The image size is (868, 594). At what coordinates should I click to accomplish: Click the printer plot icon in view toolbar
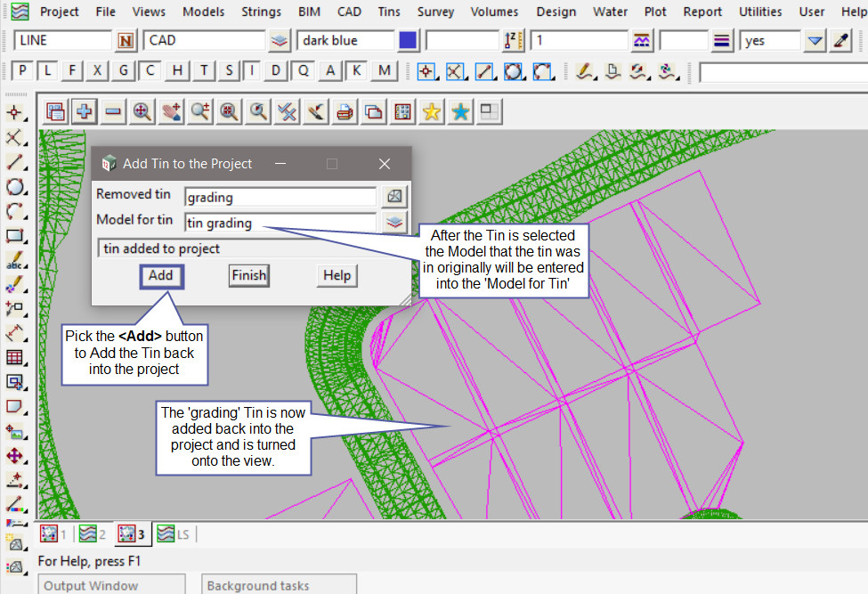(x=345, y=111)
